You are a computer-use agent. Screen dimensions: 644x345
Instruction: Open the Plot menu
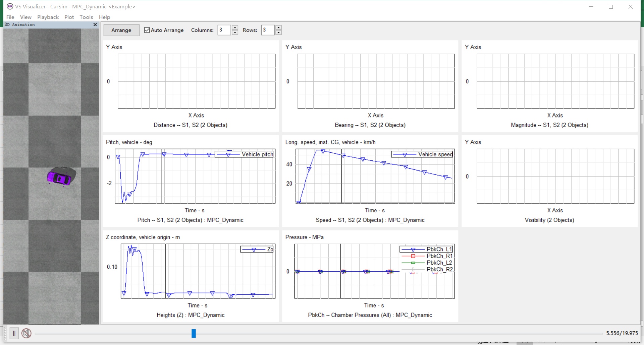[69, 17]
